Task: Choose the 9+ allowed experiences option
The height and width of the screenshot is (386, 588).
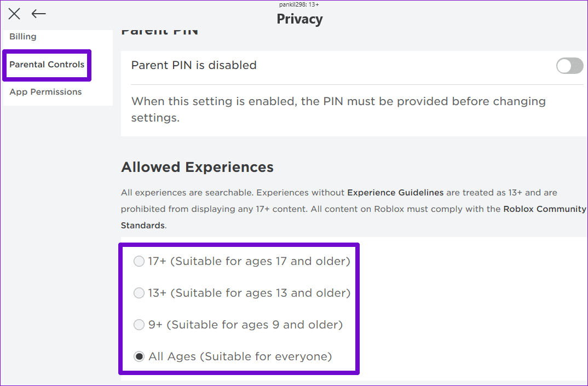Action: [139, 325]
